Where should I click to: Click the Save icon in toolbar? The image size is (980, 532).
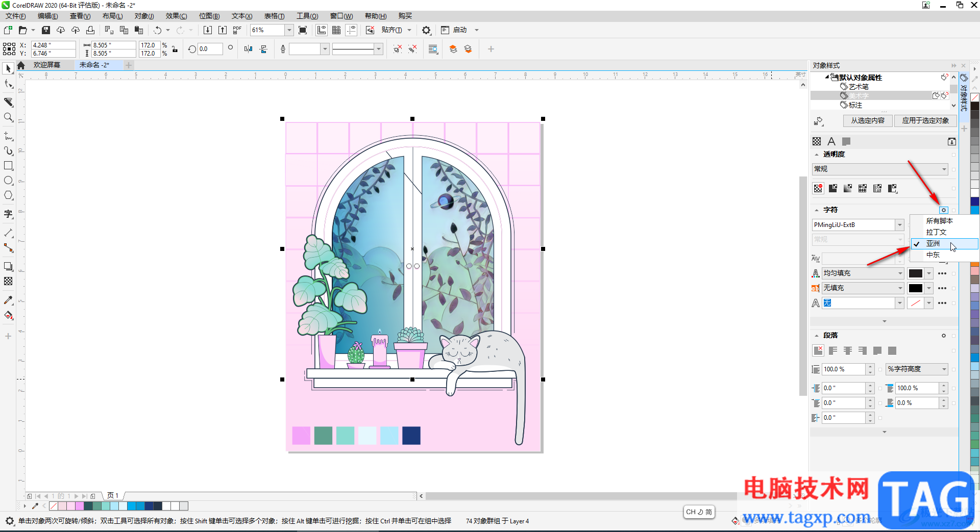click(46, 30)
